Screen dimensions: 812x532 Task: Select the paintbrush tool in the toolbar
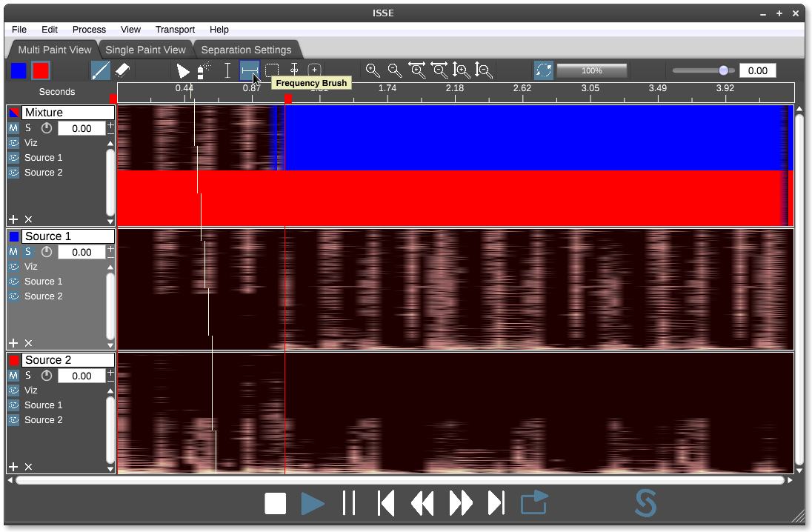pos(101,70)
